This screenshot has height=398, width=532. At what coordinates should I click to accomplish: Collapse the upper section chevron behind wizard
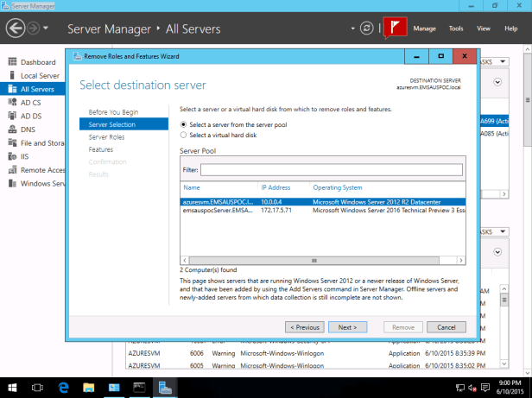pyautogui.click(x=498, y=84)
